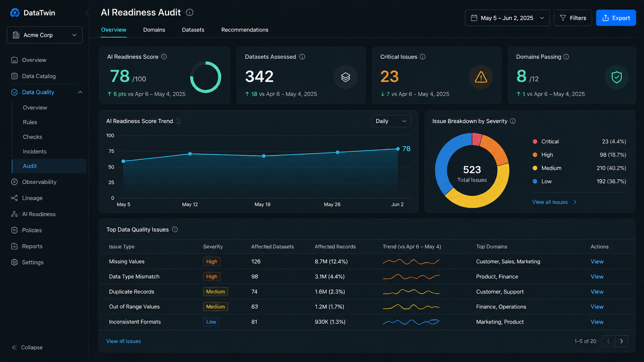This screenshot has width=644, height=362.
Task: Click the Reports sidebar icon
Action: (15, 246)
